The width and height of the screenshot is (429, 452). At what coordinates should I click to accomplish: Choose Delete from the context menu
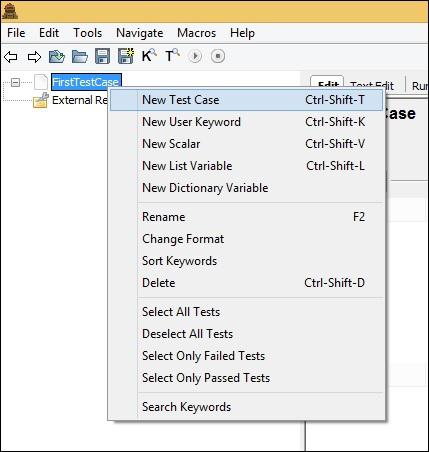click(246, 283)
